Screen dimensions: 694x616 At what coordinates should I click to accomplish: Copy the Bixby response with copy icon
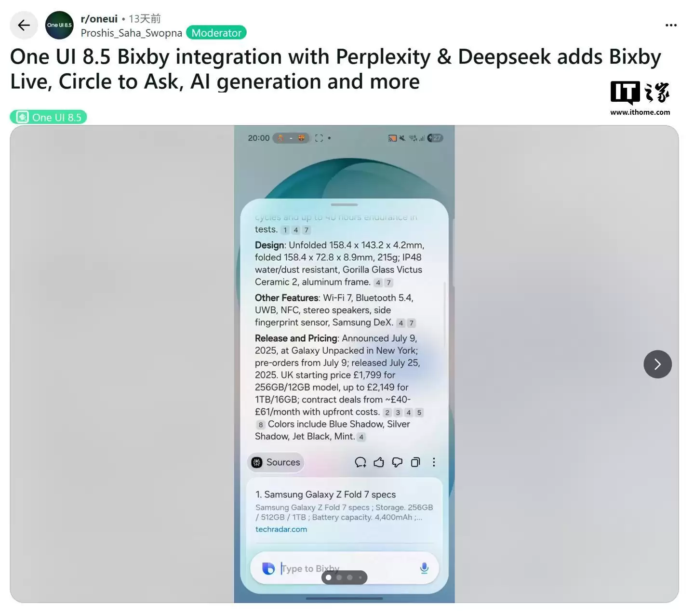click(415, 462)
